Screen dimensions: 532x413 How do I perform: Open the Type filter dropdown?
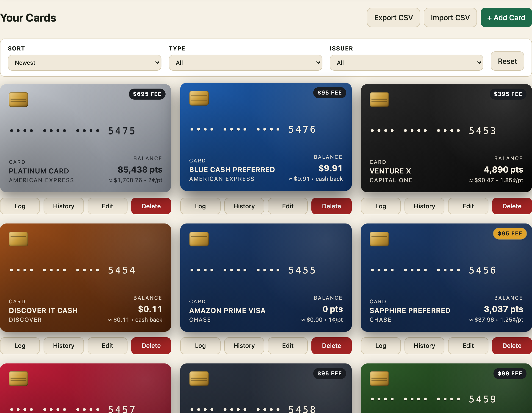click(x=245, y=63)
